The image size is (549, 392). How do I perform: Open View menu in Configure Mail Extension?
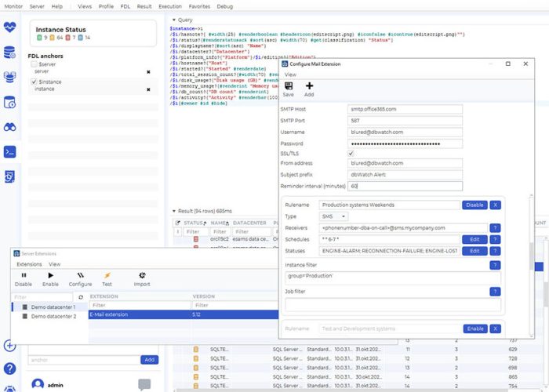[x=290, y=74]
